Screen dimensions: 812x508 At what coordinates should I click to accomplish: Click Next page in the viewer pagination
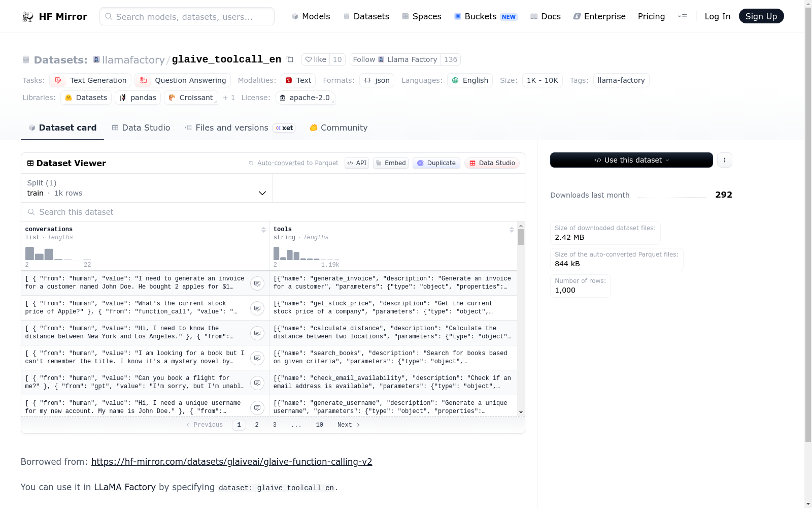[x=349, y=425]
